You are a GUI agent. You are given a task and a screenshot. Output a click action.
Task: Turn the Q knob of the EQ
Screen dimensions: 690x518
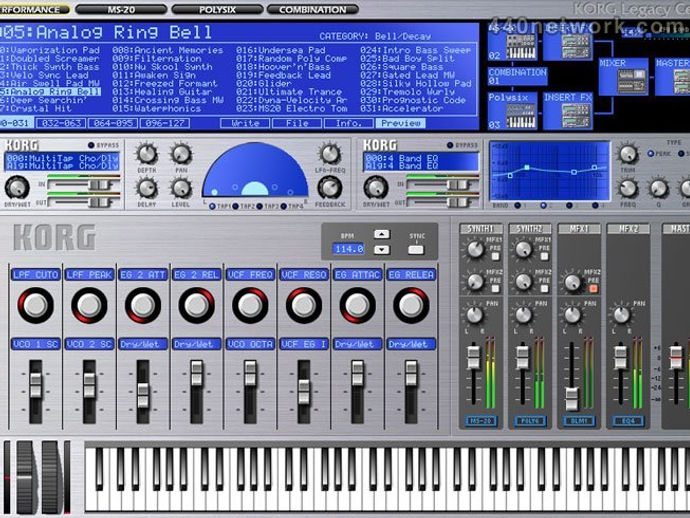(658, 188)
